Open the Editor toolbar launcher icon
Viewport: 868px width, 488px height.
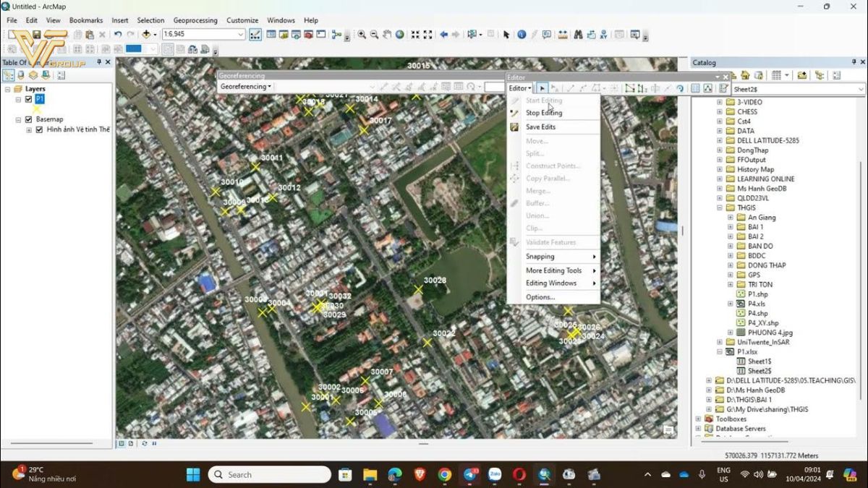(255, 34)
